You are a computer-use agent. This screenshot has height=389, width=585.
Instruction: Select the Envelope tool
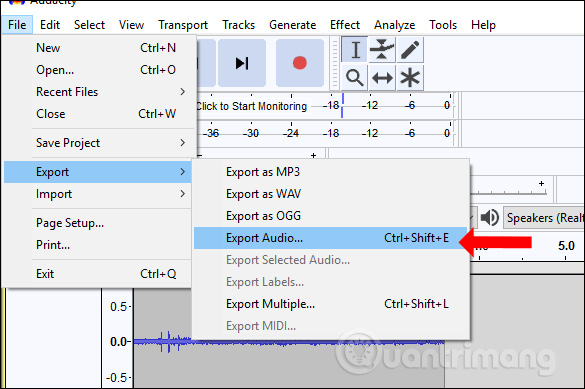(382, 50)
